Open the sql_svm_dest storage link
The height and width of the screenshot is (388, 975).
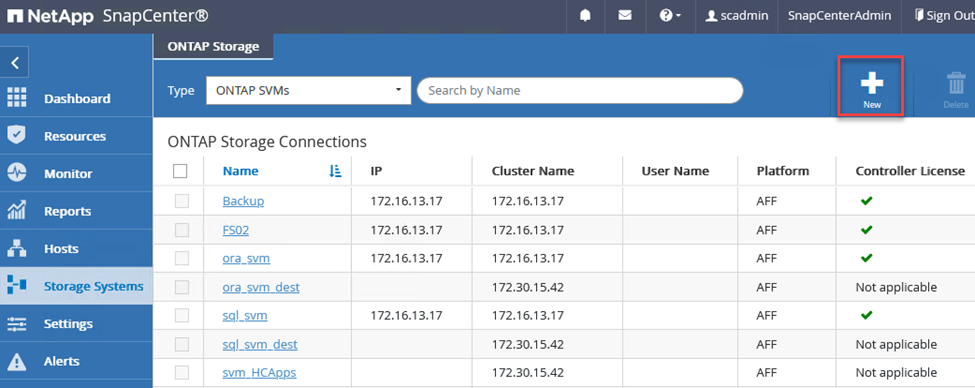260,344
